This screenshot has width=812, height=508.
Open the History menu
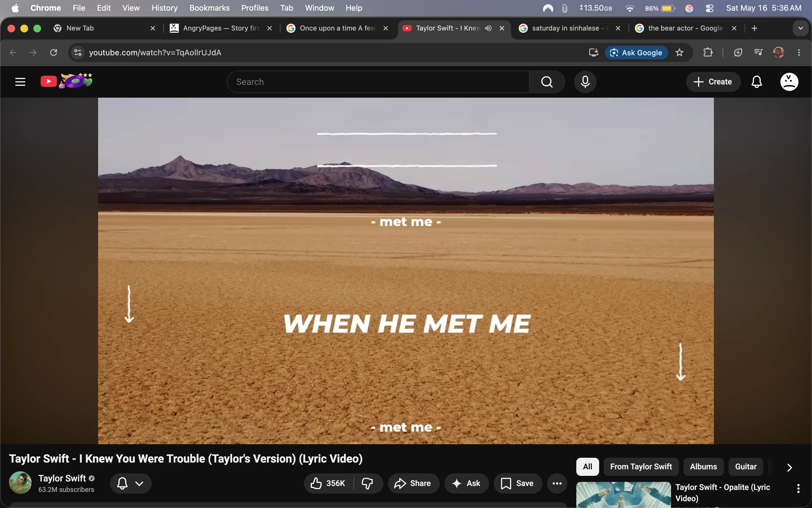[164, 8]
